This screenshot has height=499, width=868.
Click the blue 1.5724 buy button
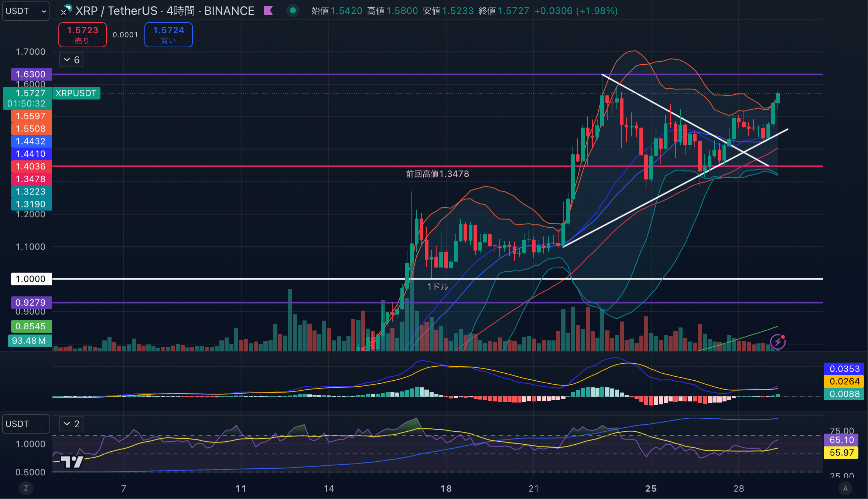click(168, 35)
